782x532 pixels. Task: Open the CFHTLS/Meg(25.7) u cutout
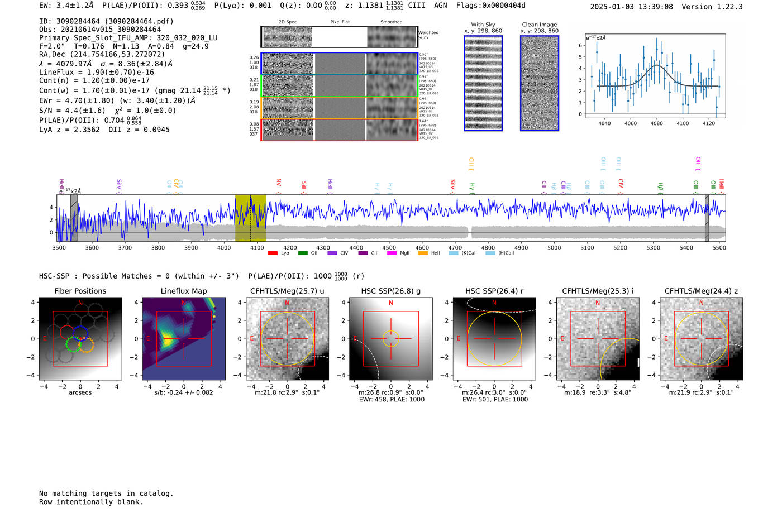(287, 338)
